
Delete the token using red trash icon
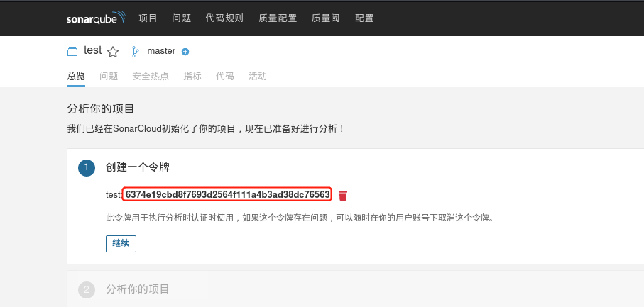click(343, 196)
